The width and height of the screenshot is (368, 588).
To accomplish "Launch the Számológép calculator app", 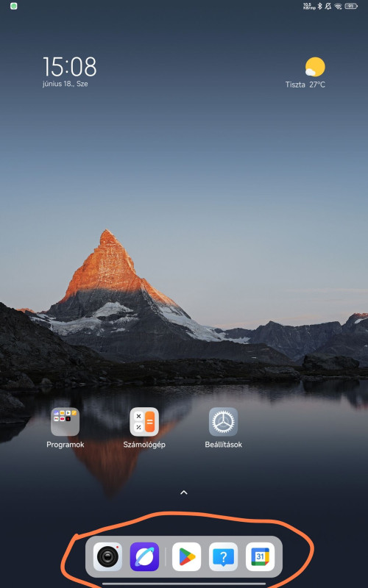I will [x=144, y=421].
